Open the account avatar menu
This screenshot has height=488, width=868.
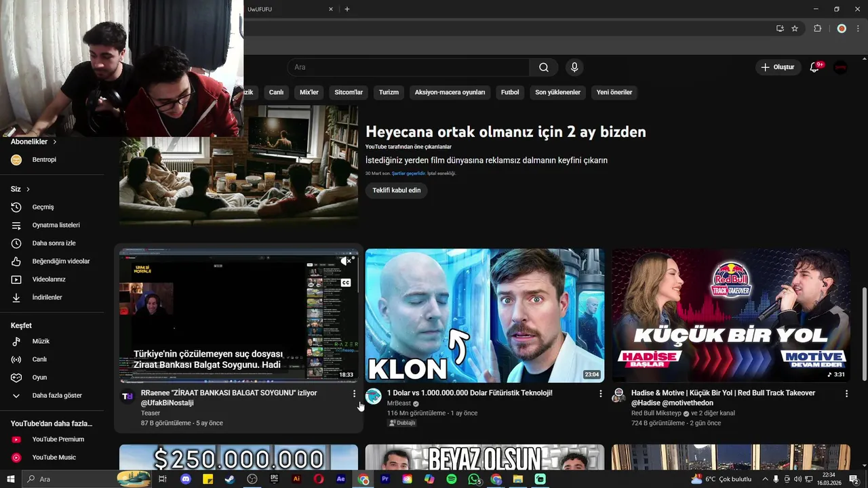pos(841,67)
